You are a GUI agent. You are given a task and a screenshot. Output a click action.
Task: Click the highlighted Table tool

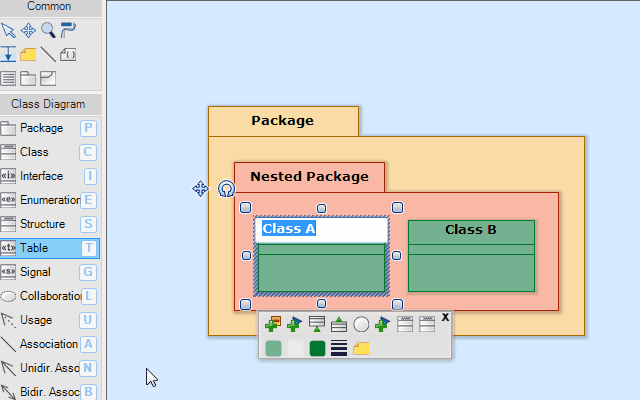coord(49,248)
